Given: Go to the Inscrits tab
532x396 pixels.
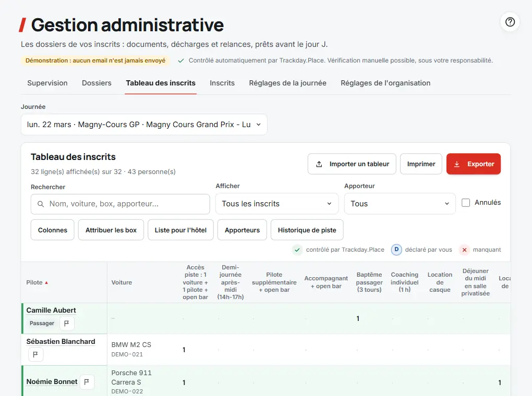Looking at the screenshot, I should (x=222, y=83).
